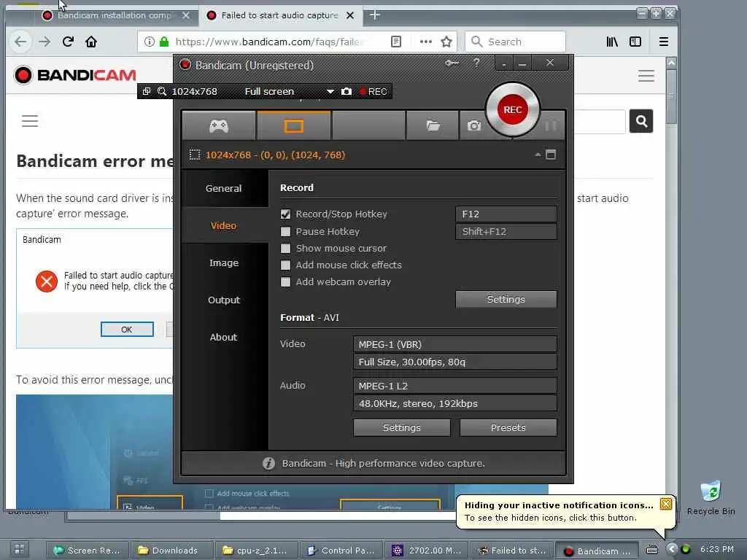Select the Video settings tab
Viewport: 747px width, 560px height.
coord(223,226)
